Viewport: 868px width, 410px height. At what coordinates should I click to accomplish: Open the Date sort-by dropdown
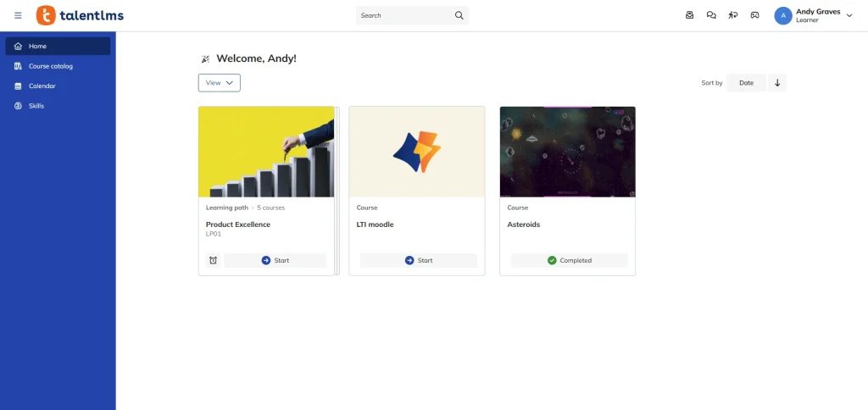tap(746, 83)
